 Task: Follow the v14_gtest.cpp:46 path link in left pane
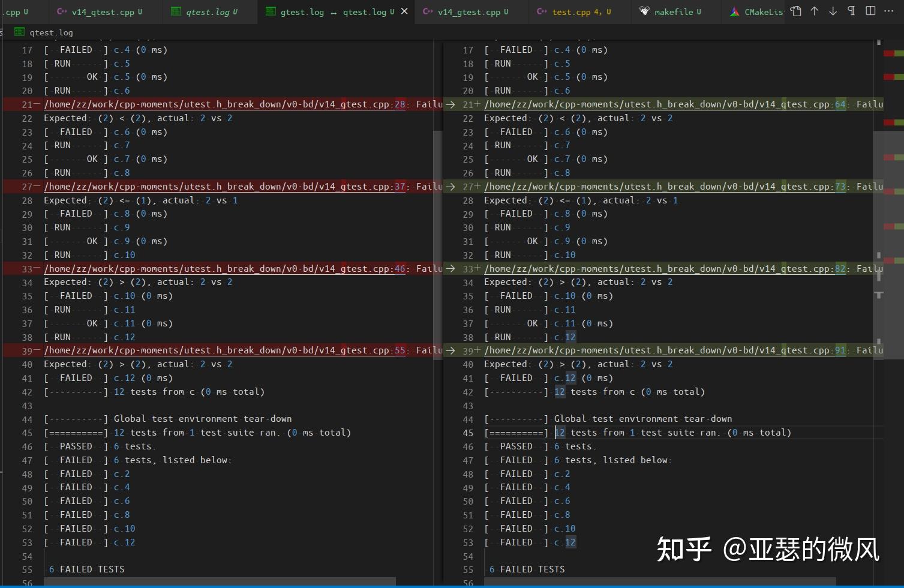[224, 269]
